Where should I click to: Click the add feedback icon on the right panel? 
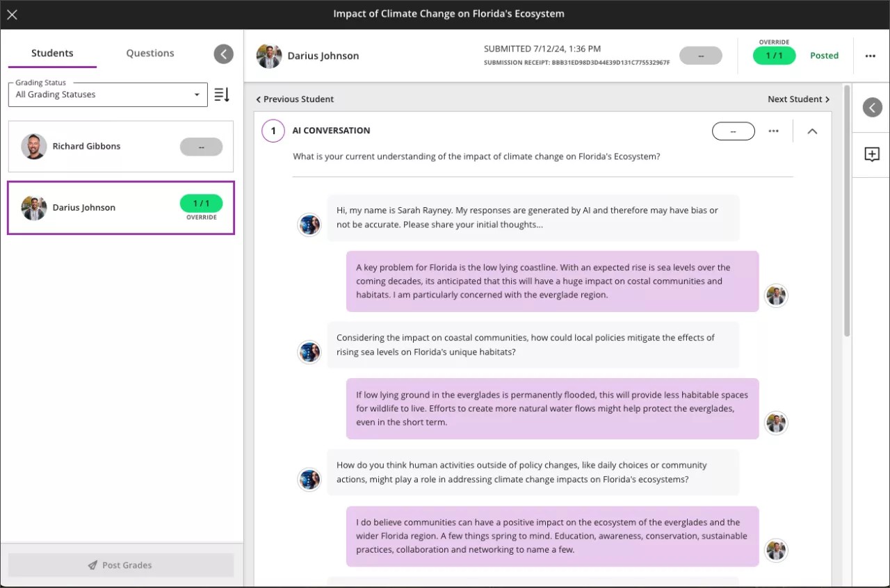[x=871, y=154]
